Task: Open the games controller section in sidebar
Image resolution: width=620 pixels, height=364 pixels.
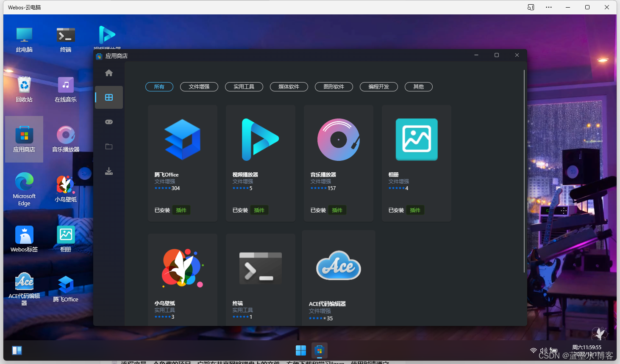Action: pyautogui.click(x=109, y=122)
